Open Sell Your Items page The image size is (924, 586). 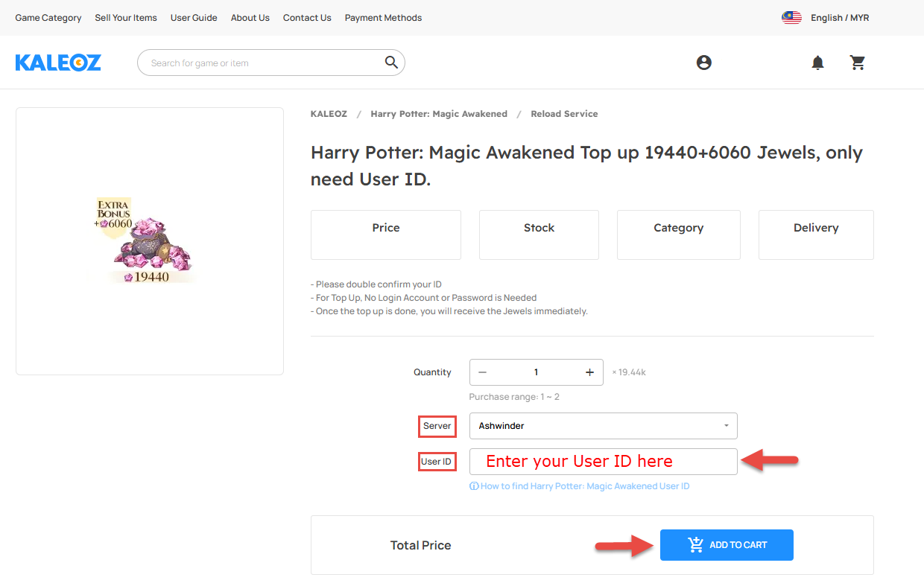126,18
